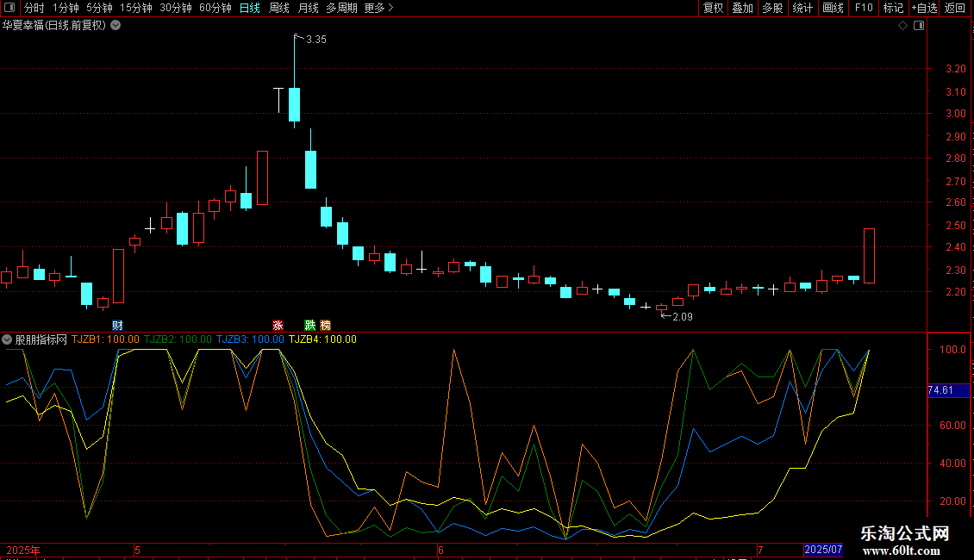974x560 pixels.
Task: Open indicator dropdown beside 股朋指标网
Action: coord(7,339)
